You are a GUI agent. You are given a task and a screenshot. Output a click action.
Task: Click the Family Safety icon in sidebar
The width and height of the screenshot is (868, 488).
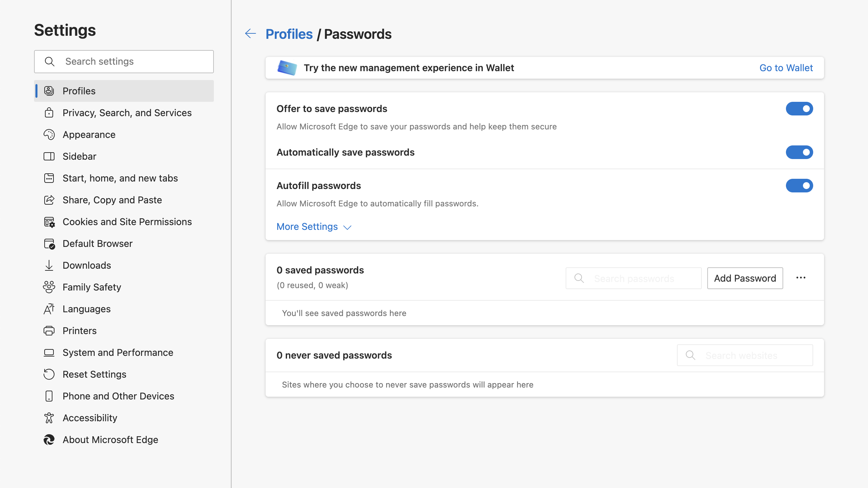[50, 287]
